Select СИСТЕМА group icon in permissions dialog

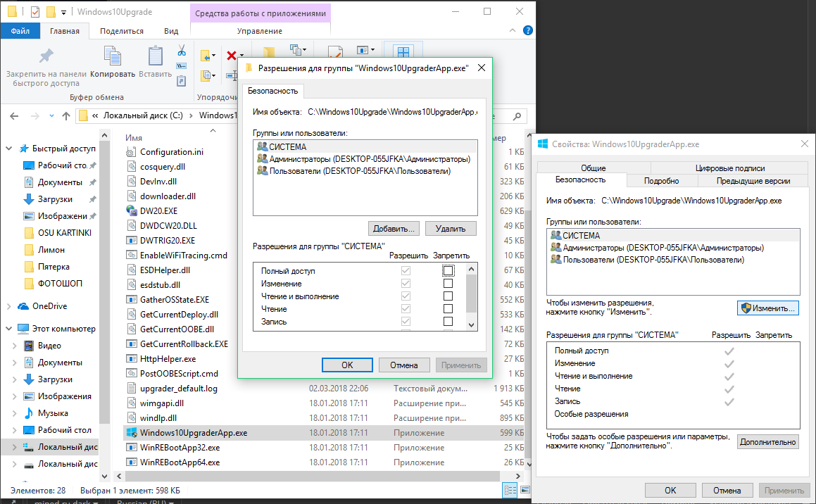(x=263, y=146)
